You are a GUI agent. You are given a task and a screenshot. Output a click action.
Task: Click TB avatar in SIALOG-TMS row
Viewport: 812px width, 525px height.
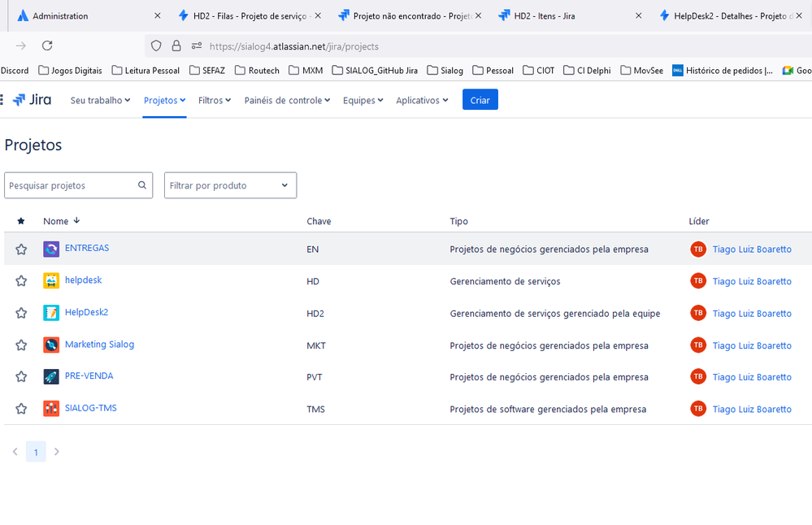698,409
